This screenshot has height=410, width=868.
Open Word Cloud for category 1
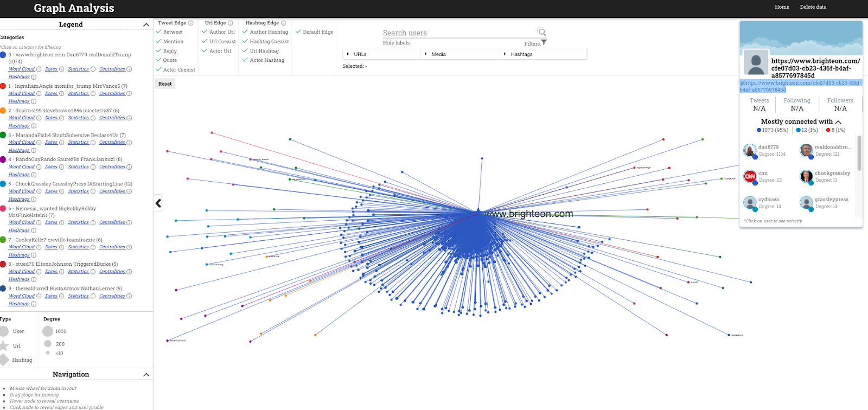(22, 94)
